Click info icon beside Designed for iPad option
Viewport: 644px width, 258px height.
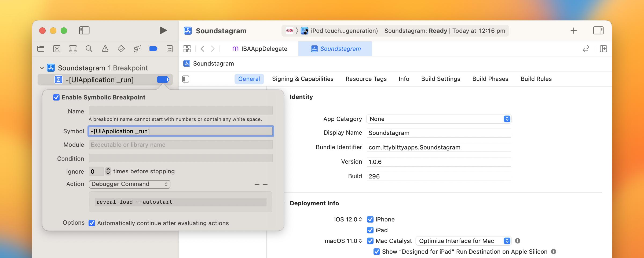click(554, 252)
